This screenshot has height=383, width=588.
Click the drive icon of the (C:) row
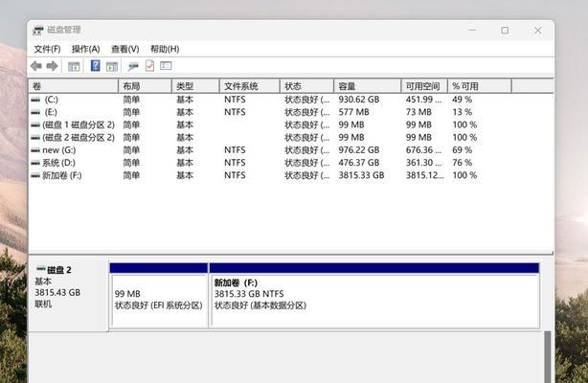pos(35,100)
